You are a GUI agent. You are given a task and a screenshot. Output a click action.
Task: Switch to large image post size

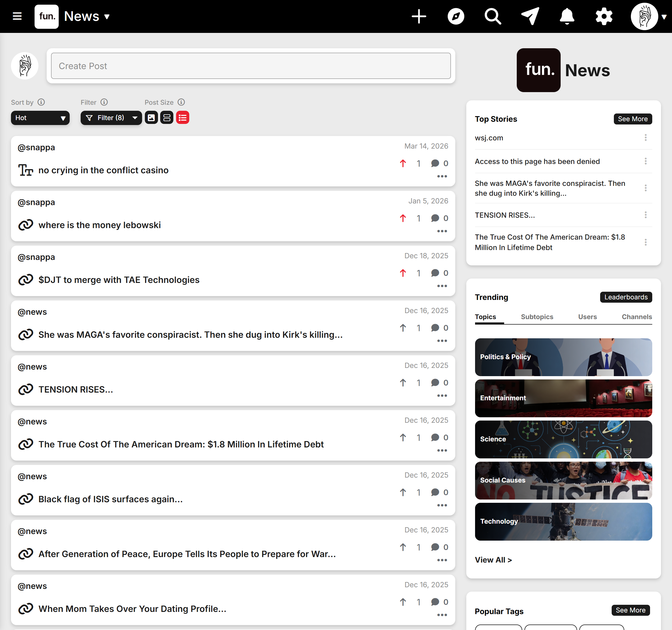[151, 118]
